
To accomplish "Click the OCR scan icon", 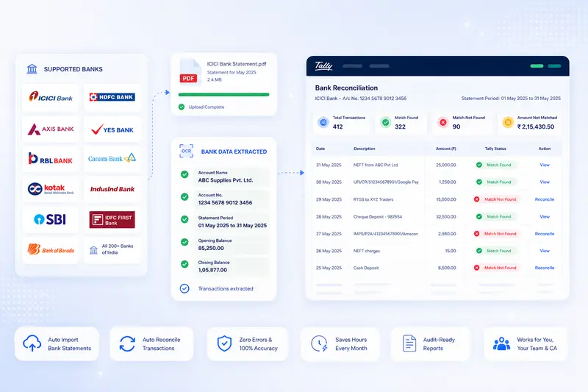I will (x=187, y=152).
